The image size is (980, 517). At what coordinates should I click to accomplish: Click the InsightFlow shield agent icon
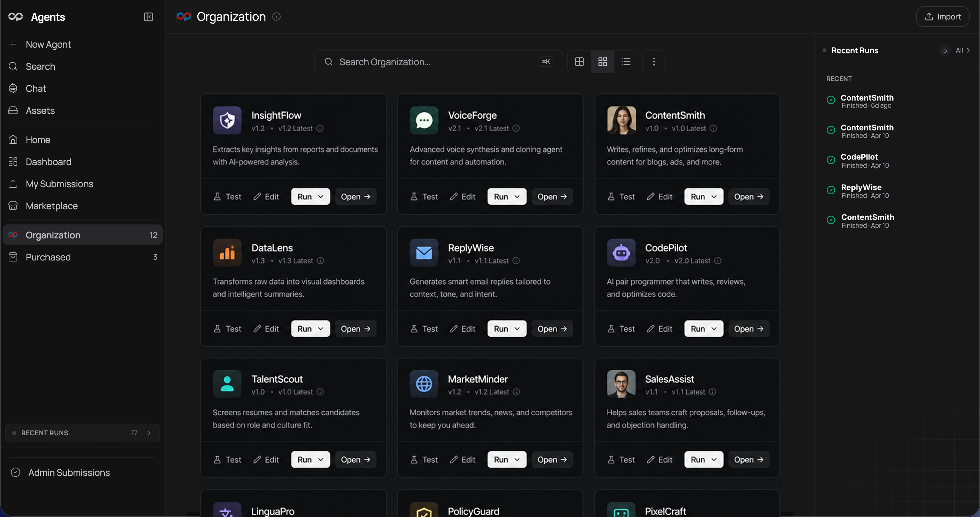coord(227,120)
